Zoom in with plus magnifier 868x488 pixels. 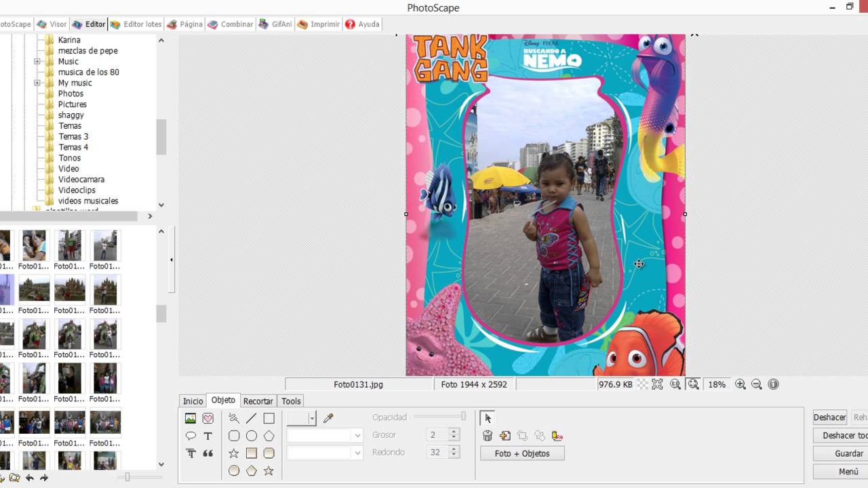pos(741,384)
